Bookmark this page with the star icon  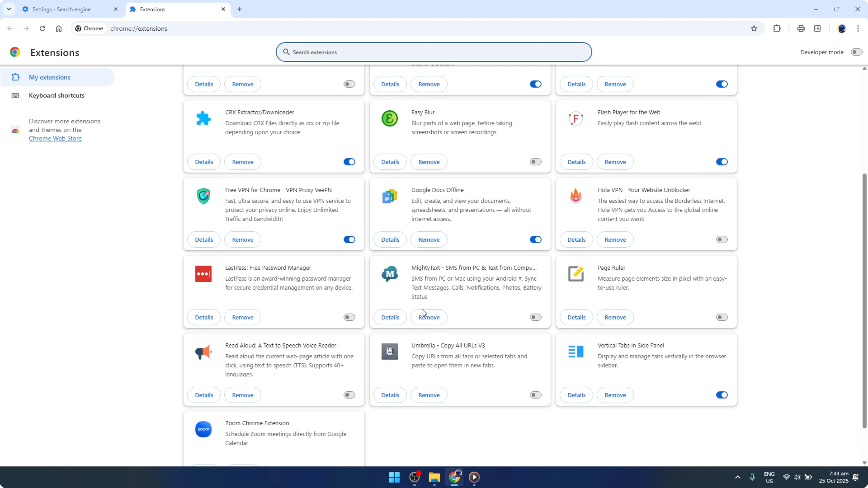pos(754,29)
